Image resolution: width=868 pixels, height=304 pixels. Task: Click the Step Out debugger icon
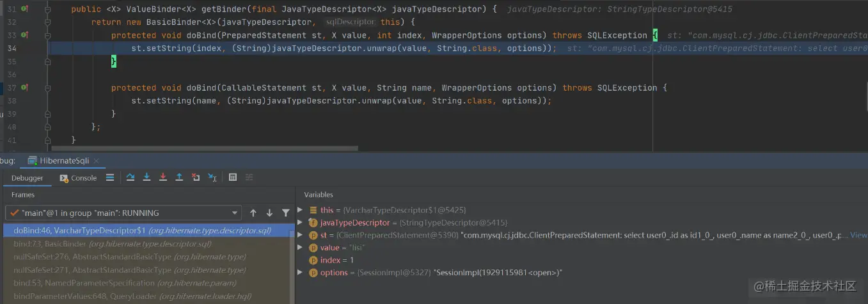(179, 178)
